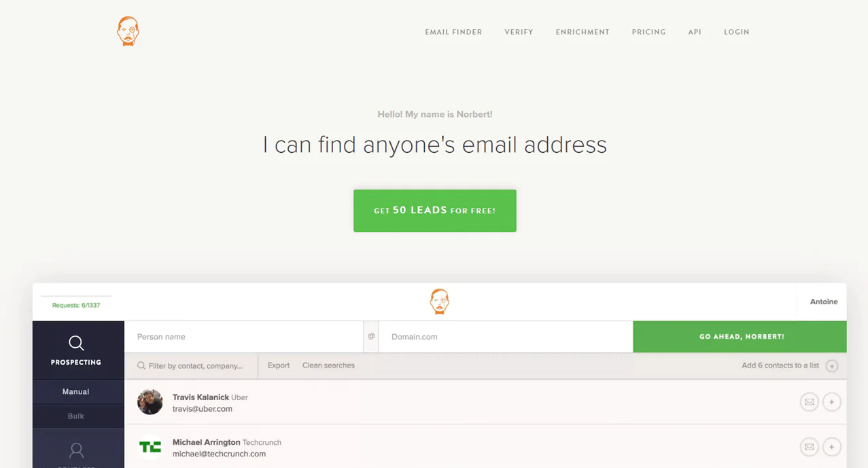Open the contacts person icon in the sidebar
868x468 pixels.
point(76,450)
